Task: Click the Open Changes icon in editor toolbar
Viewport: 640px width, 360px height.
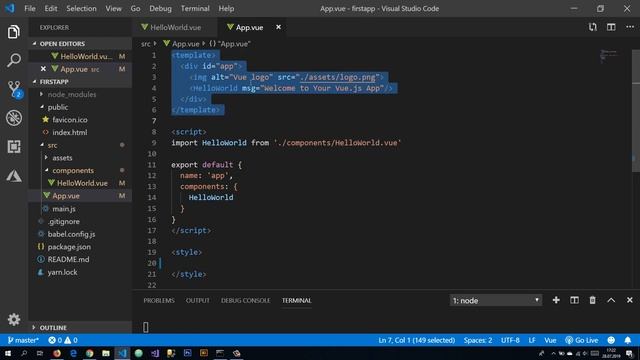Action: [x=593, y=27]
